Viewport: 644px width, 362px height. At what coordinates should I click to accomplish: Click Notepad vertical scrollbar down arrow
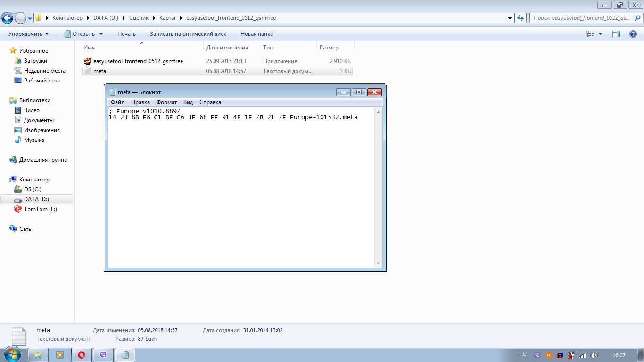click(x=378, y=263)
